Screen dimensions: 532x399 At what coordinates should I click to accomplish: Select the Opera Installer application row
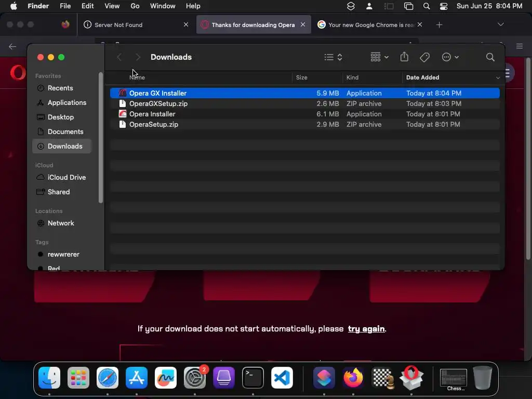click(x=304, y=114)
